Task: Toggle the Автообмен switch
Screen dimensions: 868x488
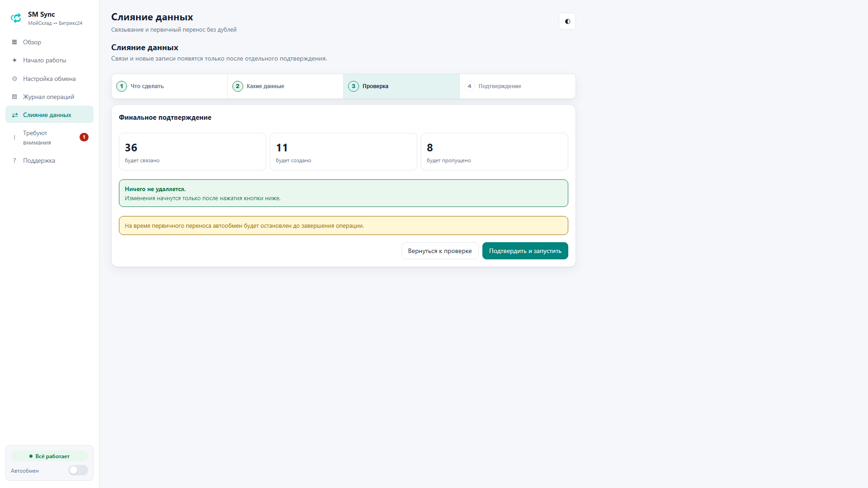Action: point(78,470)
